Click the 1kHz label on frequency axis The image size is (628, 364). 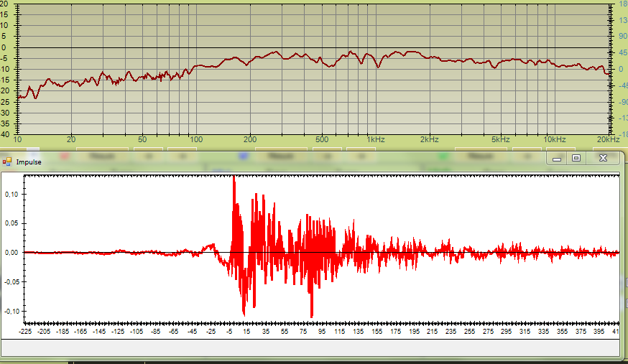[x=374, y=139]
